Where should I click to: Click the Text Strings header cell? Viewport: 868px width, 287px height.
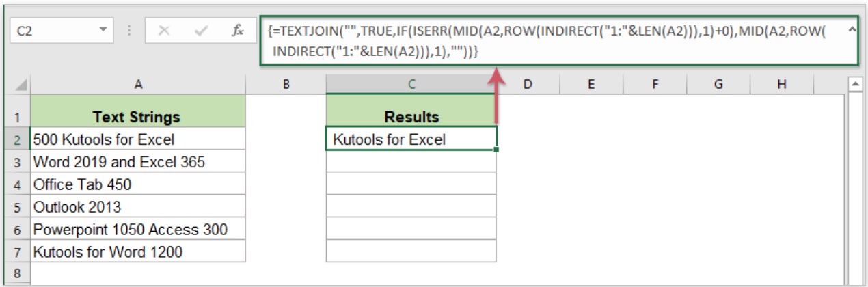tap(138, 111)
